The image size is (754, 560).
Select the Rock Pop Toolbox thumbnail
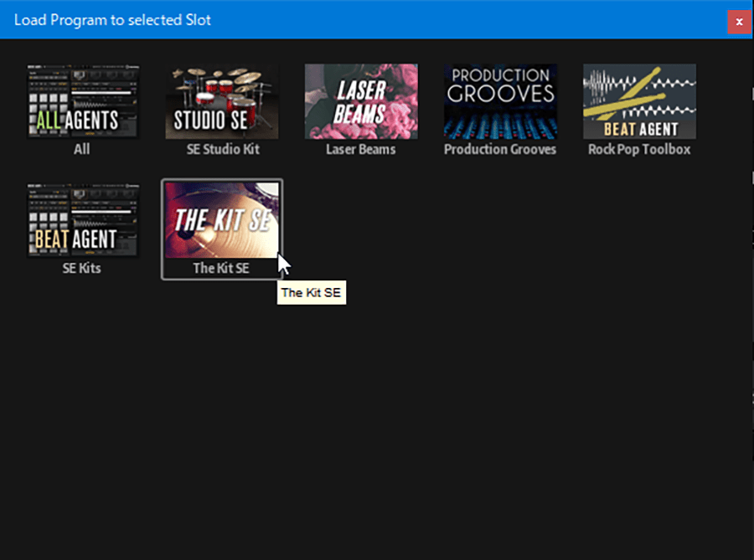pos(639,101)
